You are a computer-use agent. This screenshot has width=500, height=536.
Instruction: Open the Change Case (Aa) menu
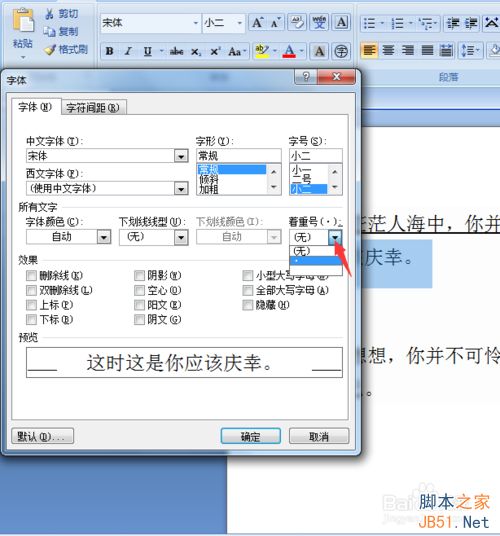point(237,51)
